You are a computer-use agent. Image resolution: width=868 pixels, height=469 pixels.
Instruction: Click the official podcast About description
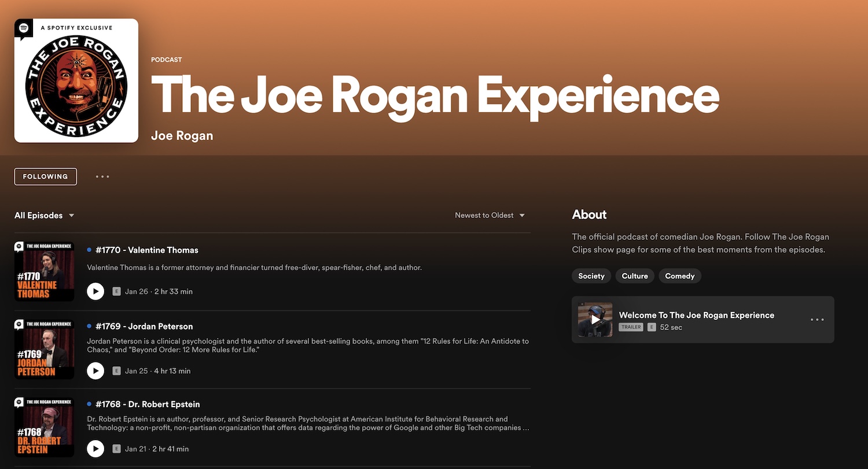tap(700, 243)
